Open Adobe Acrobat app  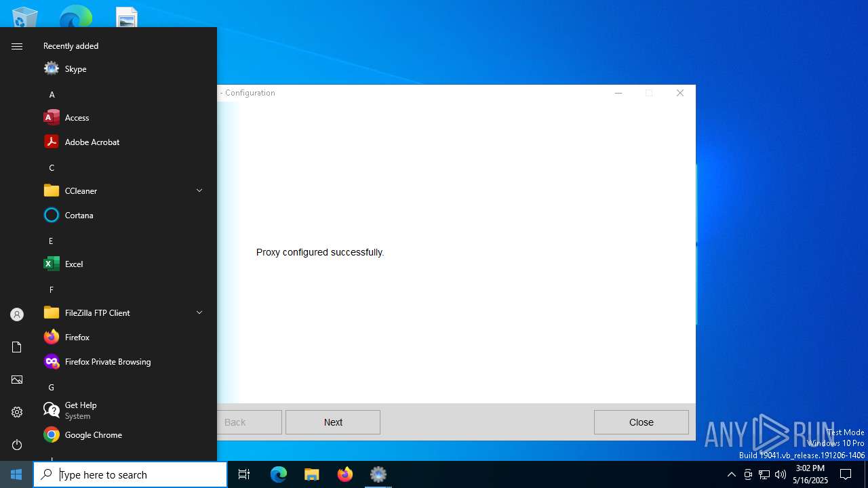[125, 142]
